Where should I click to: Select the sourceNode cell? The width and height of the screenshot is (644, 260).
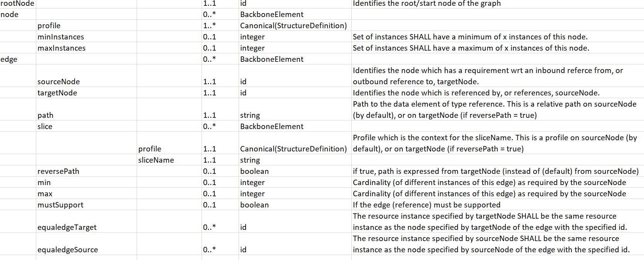tap(86, 76)
